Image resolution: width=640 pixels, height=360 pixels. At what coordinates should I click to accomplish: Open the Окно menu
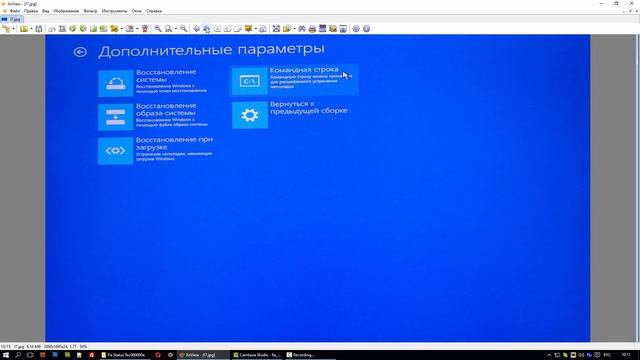137,11
